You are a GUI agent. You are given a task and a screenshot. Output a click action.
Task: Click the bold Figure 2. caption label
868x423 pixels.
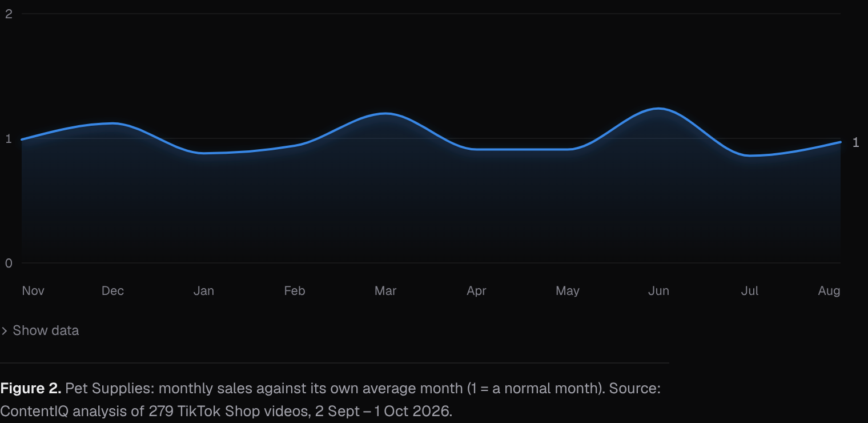(x=31, y=389)
